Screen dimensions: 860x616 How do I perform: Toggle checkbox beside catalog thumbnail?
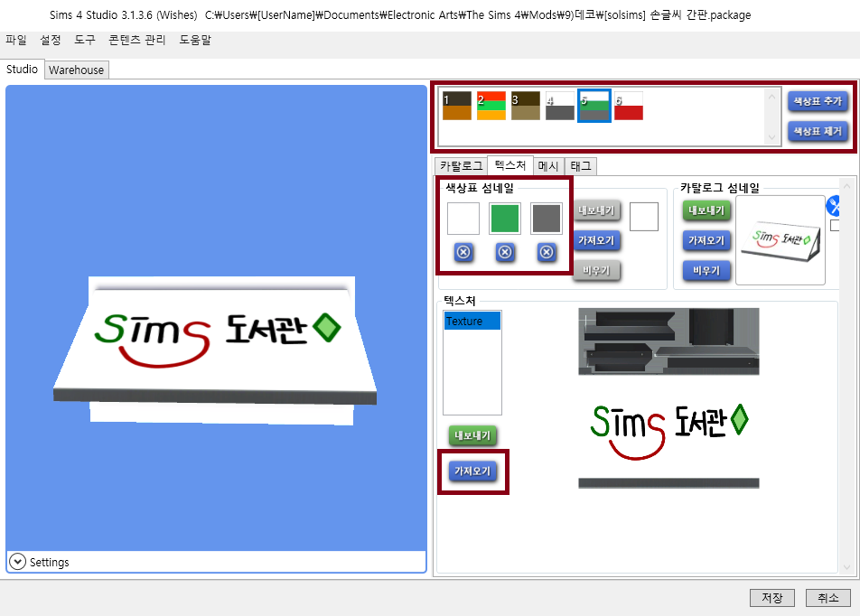click(x=835, y=225)
